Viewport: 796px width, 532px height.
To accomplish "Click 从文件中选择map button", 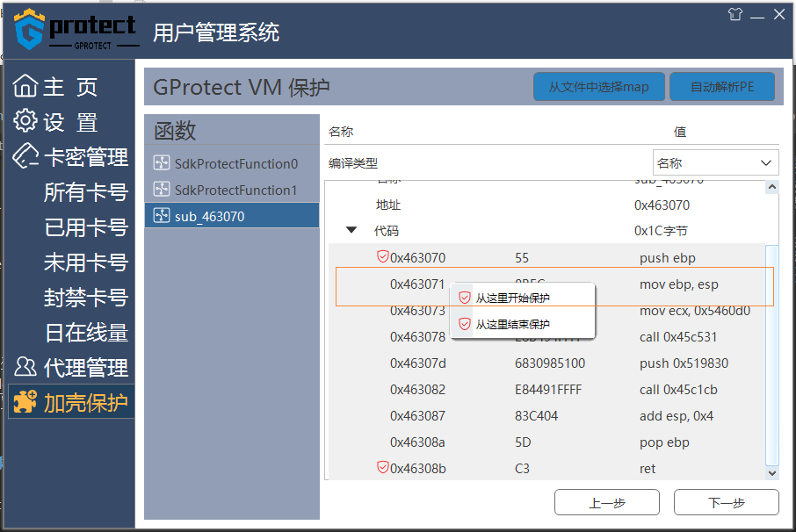I will (x=598, y=87).
